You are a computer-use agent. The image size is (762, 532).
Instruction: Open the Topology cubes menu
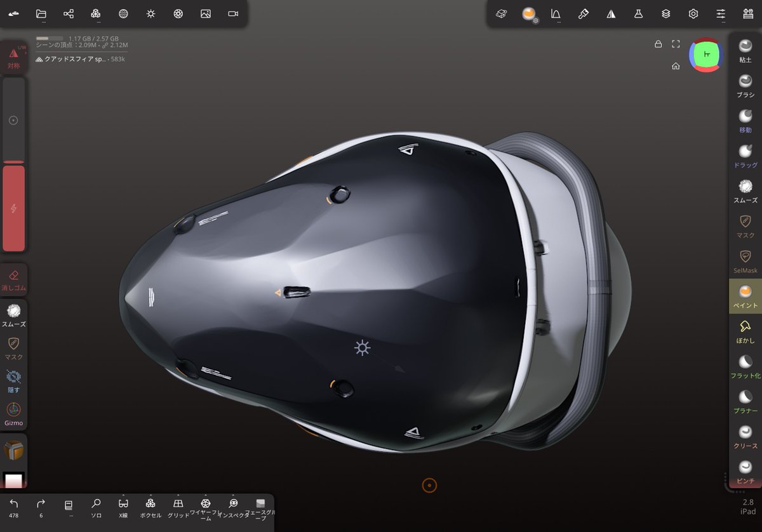[x=96, y=13]
